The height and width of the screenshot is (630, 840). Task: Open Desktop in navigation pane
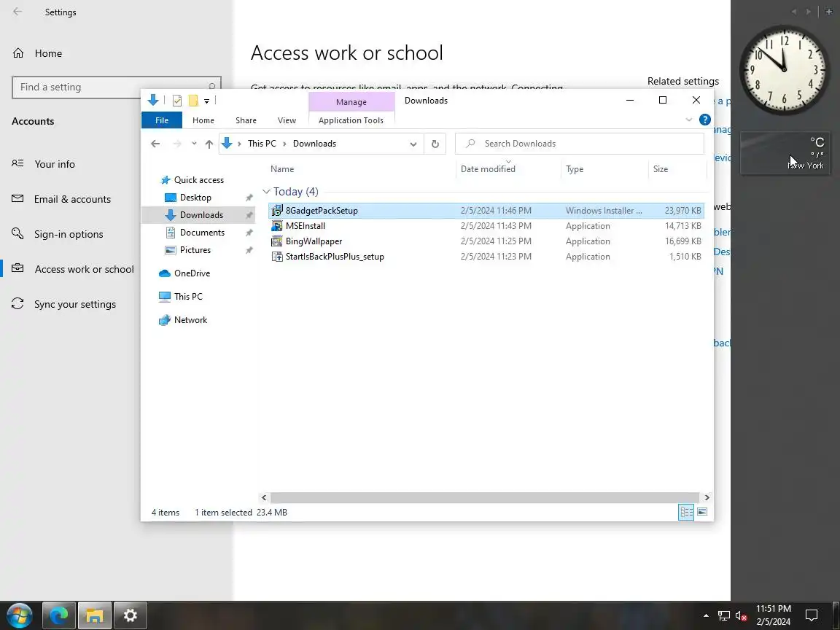pos(195,198)
